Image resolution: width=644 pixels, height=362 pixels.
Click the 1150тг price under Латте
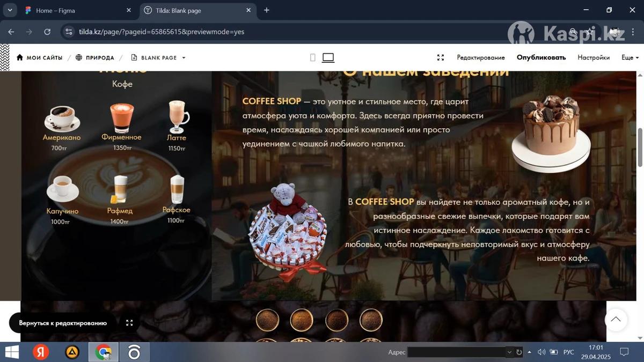tap(177, 149)
